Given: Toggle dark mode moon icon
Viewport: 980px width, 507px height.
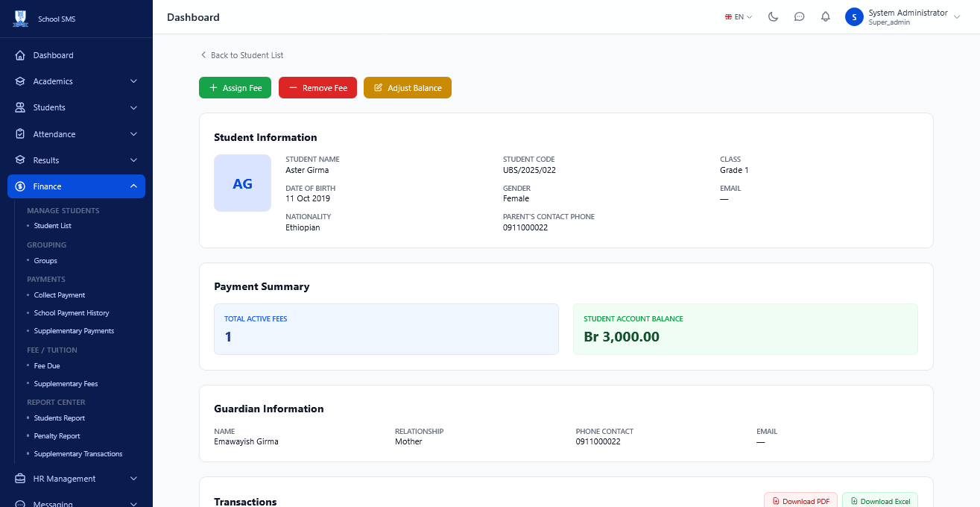Looking at the screenshot, I should click(x=774, y=17).
